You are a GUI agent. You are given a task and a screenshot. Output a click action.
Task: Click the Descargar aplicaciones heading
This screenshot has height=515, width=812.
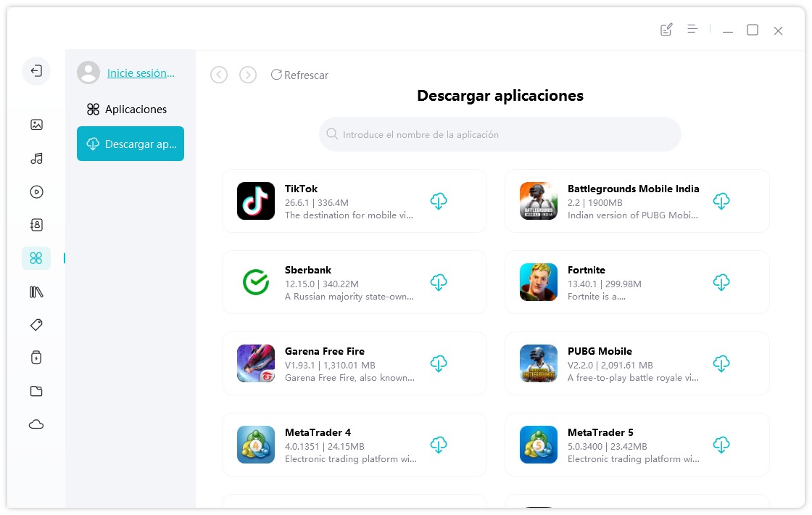(500, 96)
